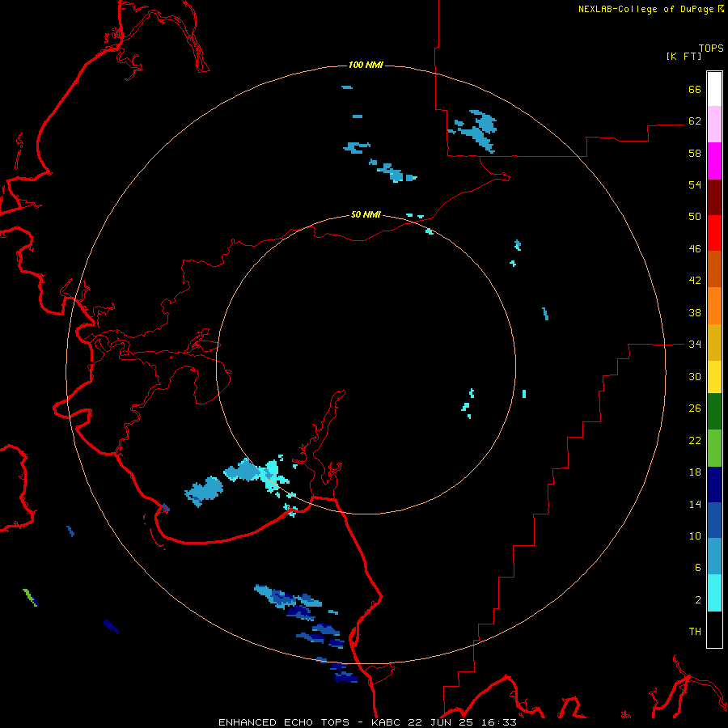Screen dimensions: 728x728
Task: Click the '100 NMI' range ring label
Action: point(366,65)
